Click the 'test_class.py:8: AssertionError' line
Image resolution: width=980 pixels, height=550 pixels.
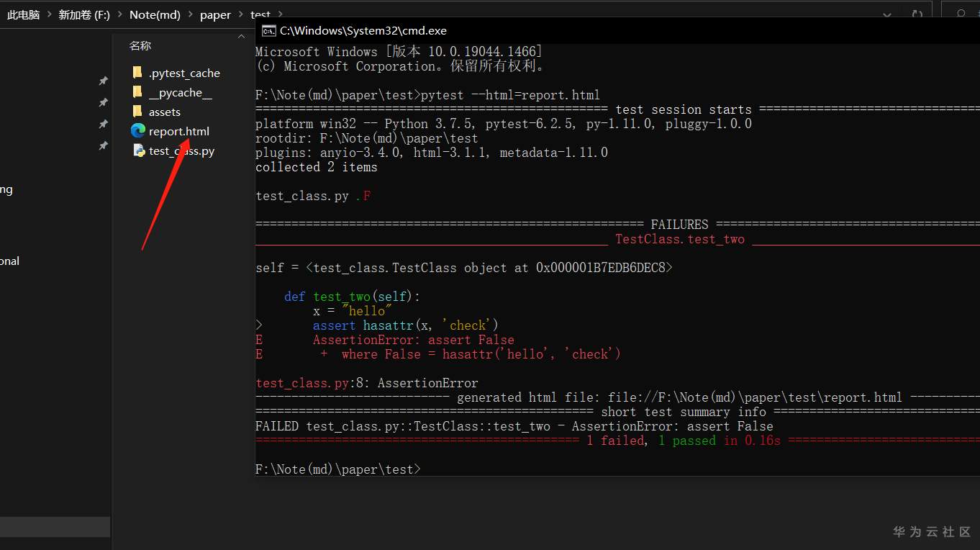pos(367,383)
